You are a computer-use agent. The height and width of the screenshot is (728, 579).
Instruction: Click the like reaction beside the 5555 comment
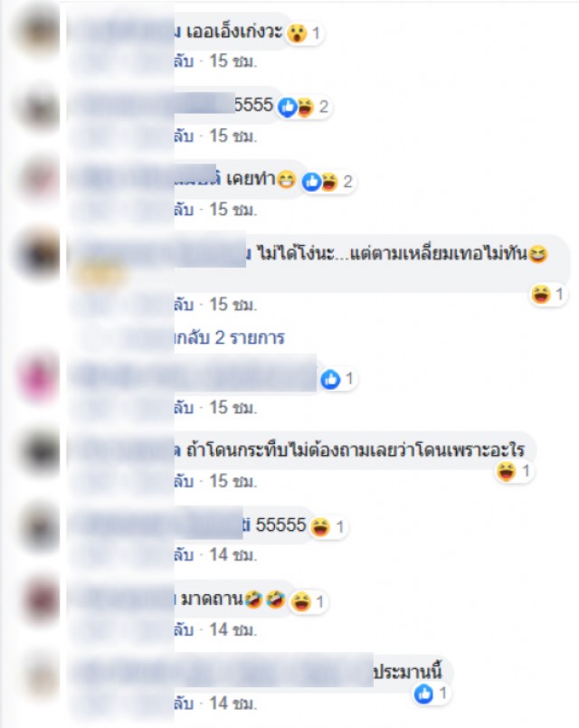[x=287, y=108]
